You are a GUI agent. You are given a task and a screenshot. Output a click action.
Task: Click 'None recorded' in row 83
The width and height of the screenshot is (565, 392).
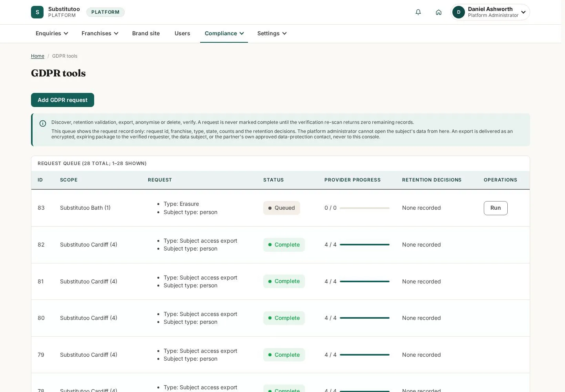421,208
